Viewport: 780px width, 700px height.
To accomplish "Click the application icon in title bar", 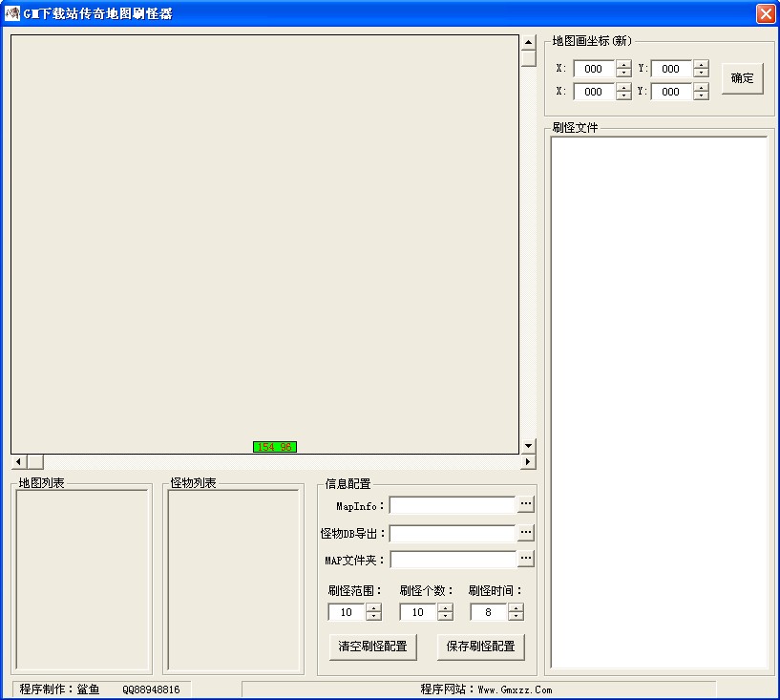I will 12,13.
